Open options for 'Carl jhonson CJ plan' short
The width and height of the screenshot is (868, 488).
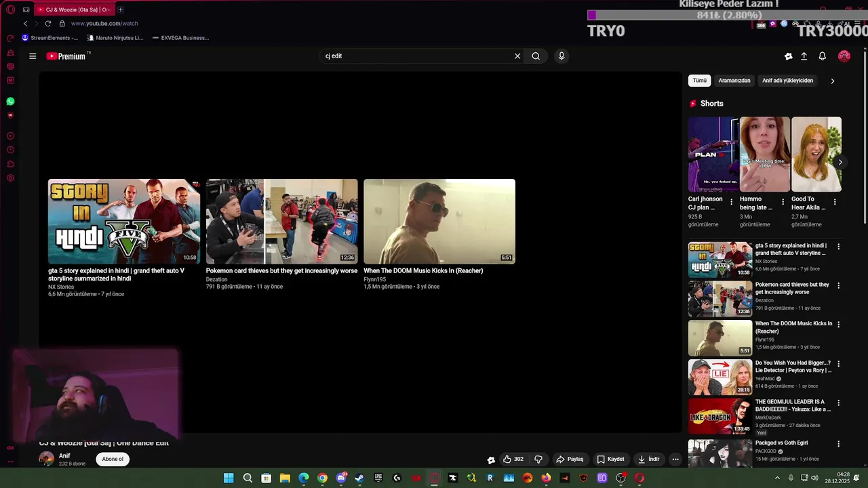click(x=731, y=202)
